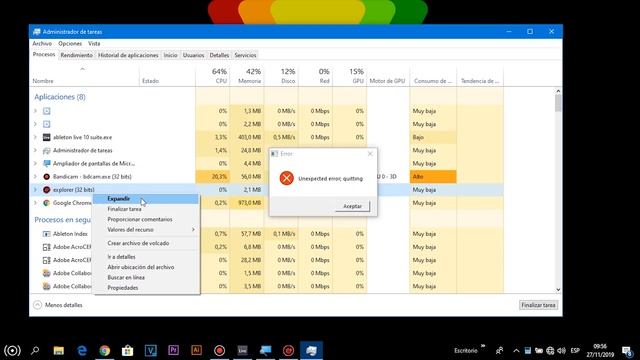Select Proporcionar comentarios in context menu
640x360 pixels.
(146, 220)
